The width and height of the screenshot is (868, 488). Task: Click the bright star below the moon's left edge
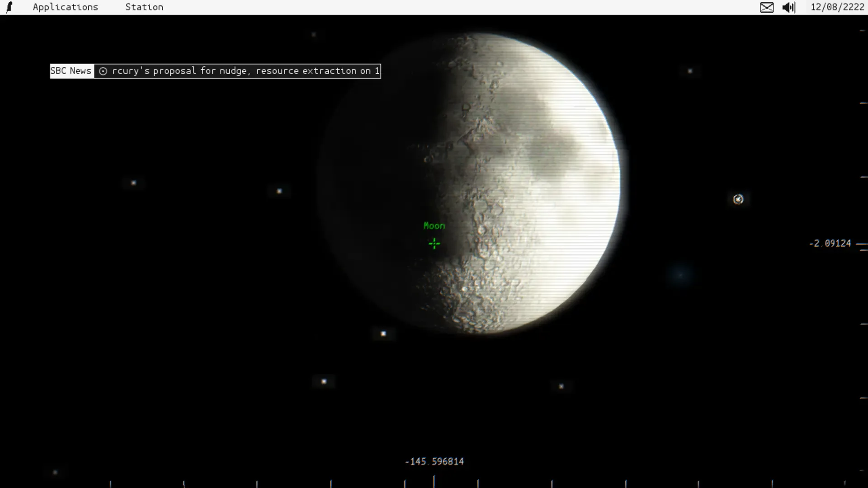pos(383,334)
